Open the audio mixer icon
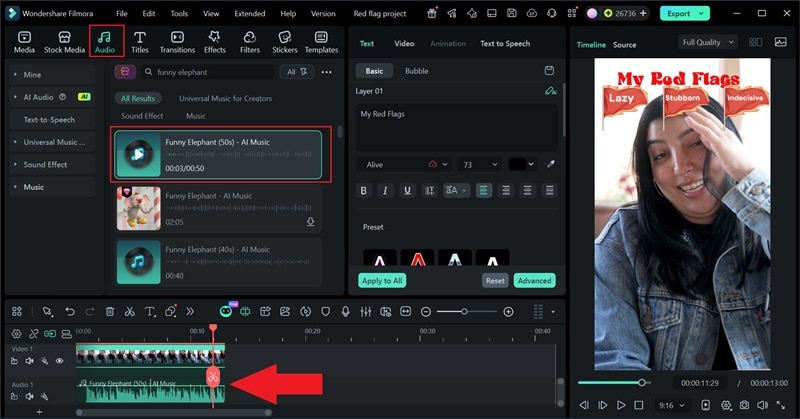This screenshot has width=800, height=419. (x=365, y=311)
